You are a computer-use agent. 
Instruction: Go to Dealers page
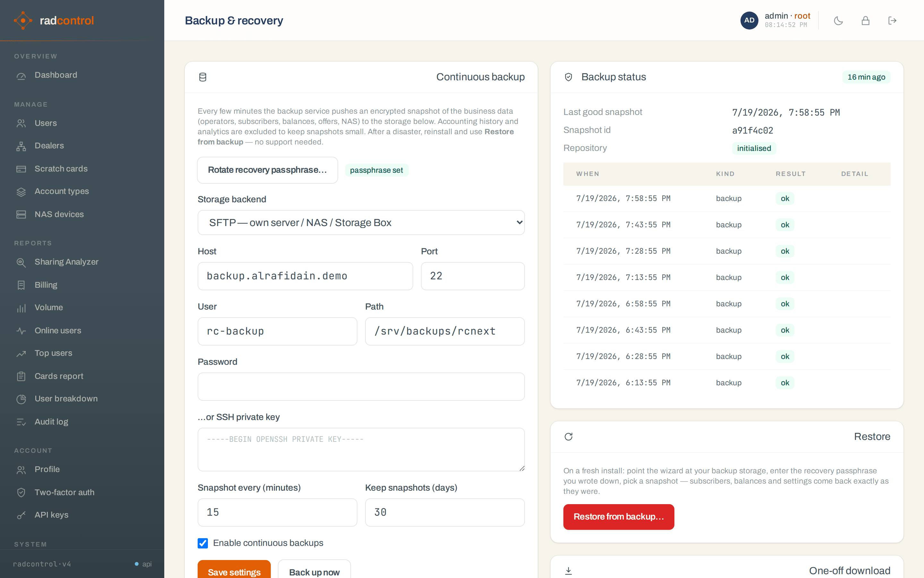(x=82, y=146)
